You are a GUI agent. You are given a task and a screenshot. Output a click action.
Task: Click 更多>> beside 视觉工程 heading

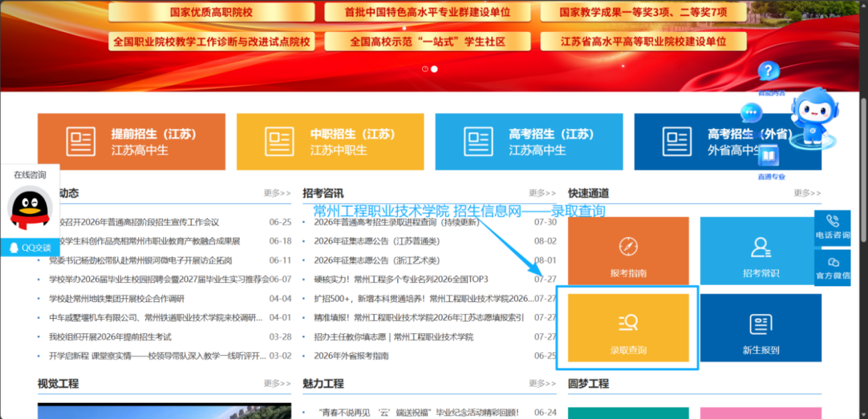tap(277, 383)
